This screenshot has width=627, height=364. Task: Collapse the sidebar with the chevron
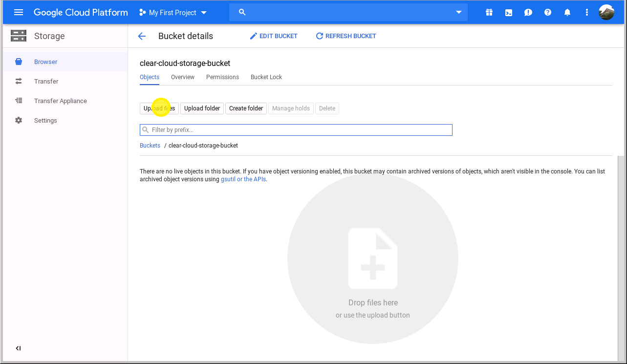tap(18, 348)
